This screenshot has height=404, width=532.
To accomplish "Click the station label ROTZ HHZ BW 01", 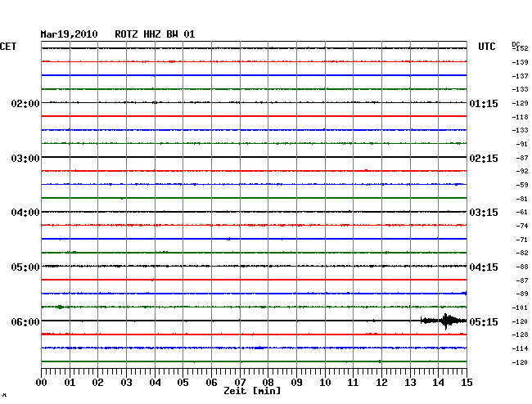I will click(x=155, y=34).
